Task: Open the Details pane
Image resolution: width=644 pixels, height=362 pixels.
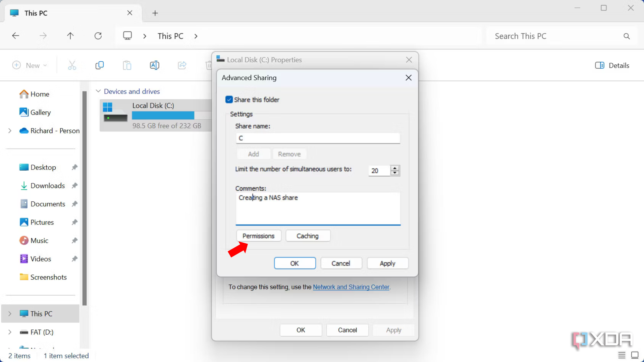Action: [612, 65]
